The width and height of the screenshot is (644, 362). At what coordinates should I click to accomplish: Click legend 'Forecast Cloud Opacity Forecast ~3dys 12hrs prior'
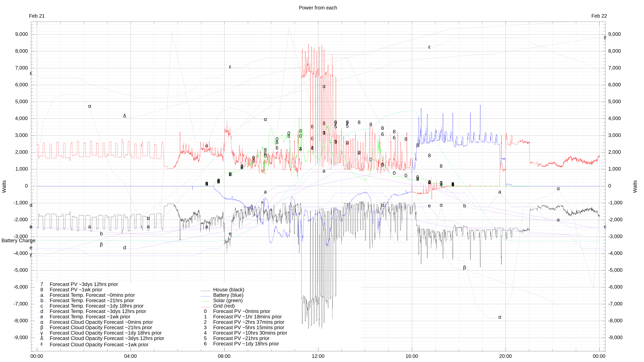[x=107, y=338]
